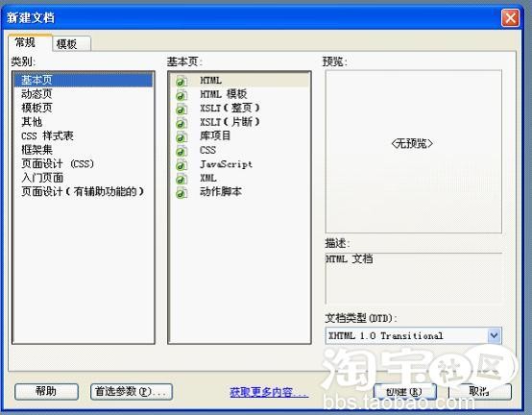532x415 pixels.
Task: Click the 帮助 button
Action: (46, 392)
